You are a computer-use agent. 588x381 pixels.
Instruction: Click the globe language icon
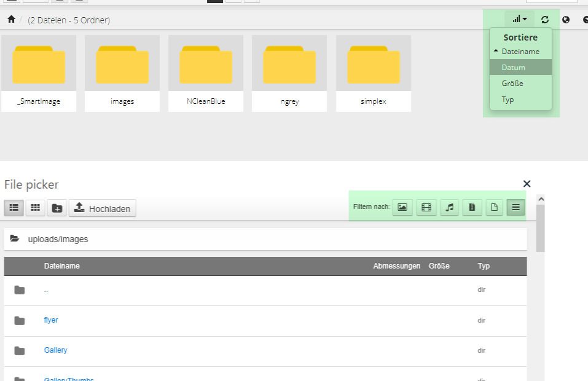[x=566, y=20]
